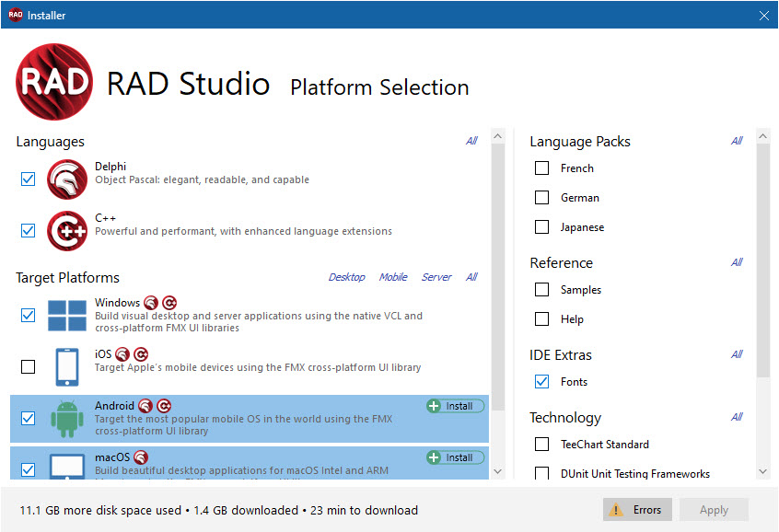Enable the Samples reference checkbox

click(541, 290)
